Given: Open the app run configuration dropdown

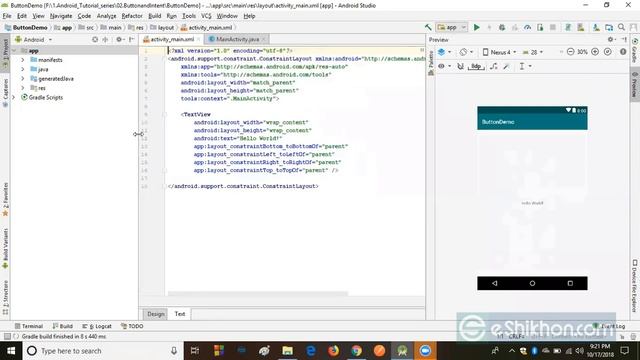Looking at the screenshot, I should (451, 27).
